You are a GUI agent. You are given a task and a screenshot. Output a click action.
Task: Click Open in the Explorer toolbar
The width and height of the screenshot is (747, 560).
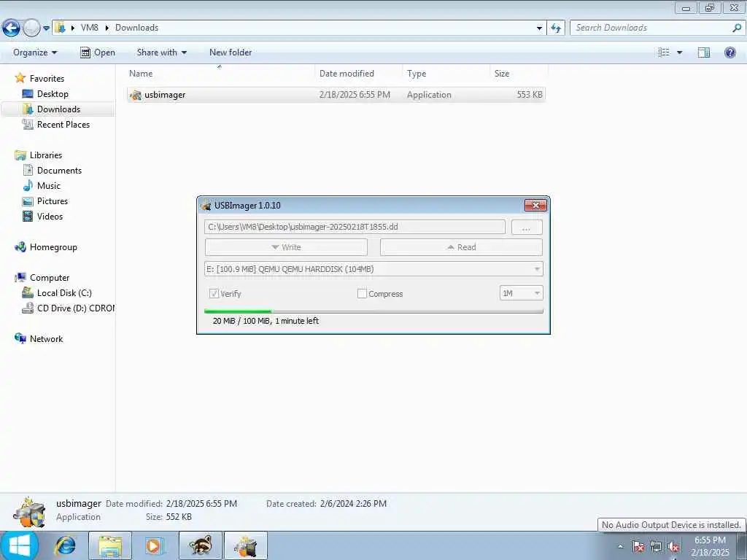[98, 52]
